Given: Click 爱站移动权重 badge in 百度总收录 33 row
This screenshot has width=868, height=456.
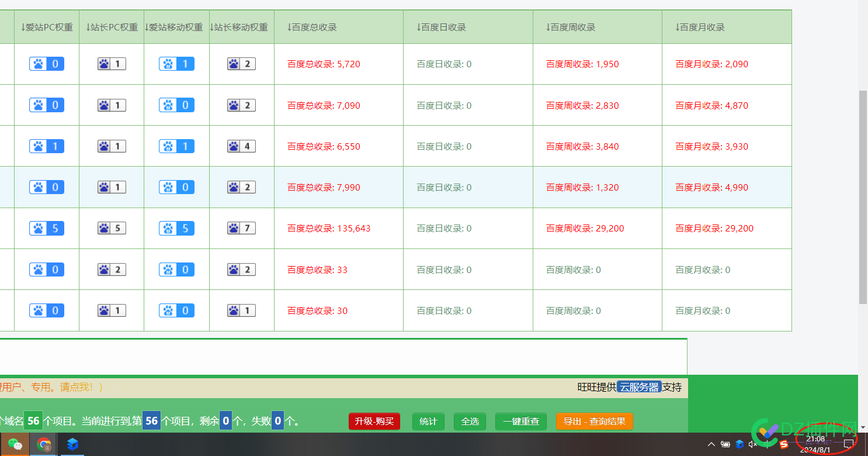Looking at the screenshot, I should pos(176,270).
